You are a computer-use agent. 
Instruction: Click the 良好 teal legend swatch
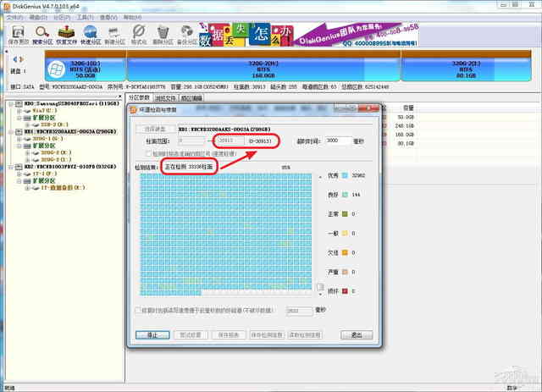(x=345, y=195)
